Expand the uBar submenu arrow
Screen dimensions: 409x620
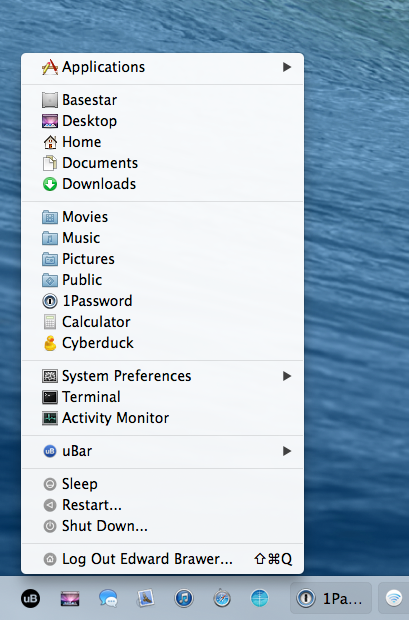coord(287,451)
